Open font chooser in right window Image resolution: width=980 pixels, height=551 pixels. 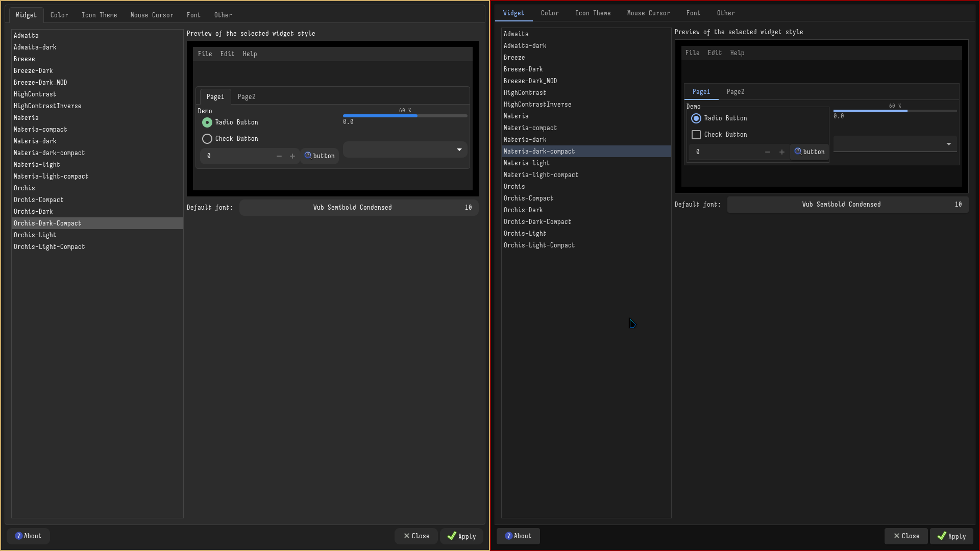pos(847,205)
